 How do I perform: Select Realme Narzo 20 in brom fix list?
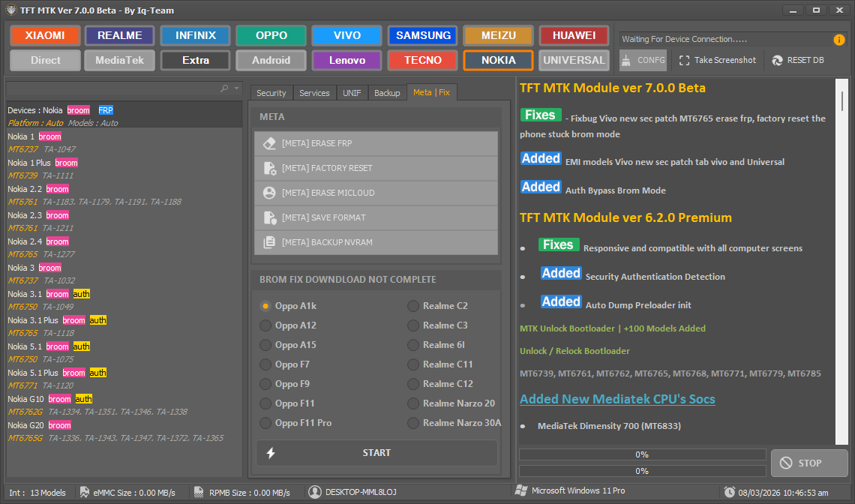413,403
